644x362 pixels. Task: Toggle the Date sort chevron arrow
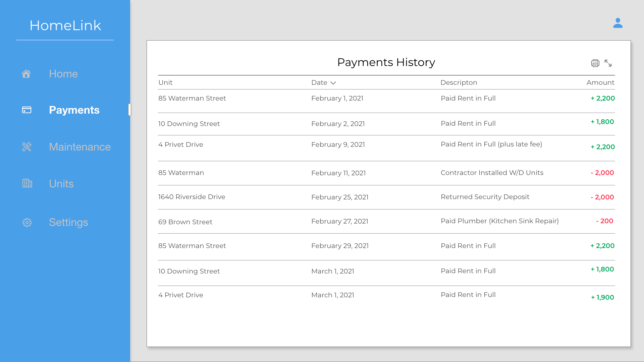333,83
